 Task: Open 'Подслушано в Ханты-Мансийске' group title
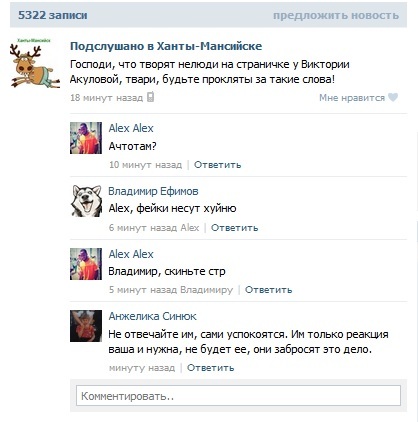[x=166, y=46]
